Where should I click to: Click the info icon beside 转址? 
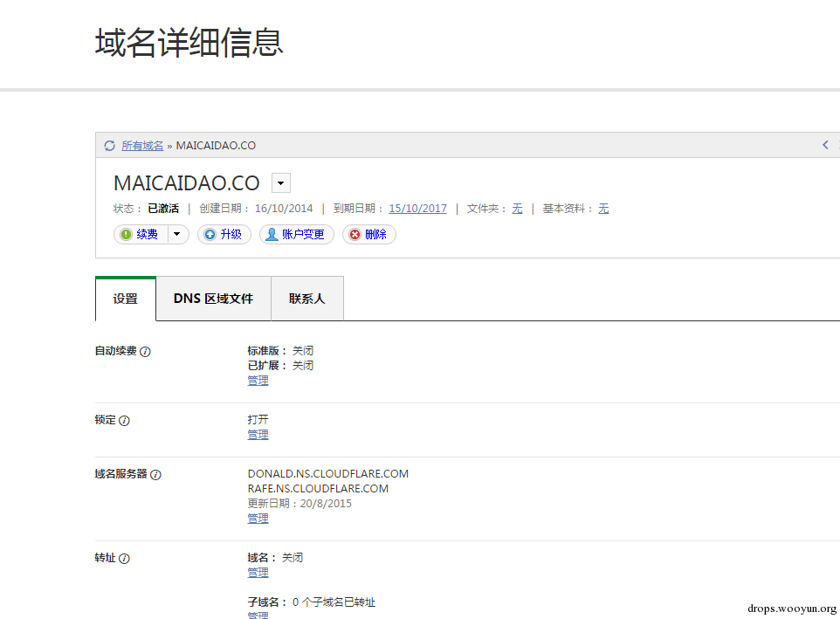pyautogui.click(x=124, y=559)
